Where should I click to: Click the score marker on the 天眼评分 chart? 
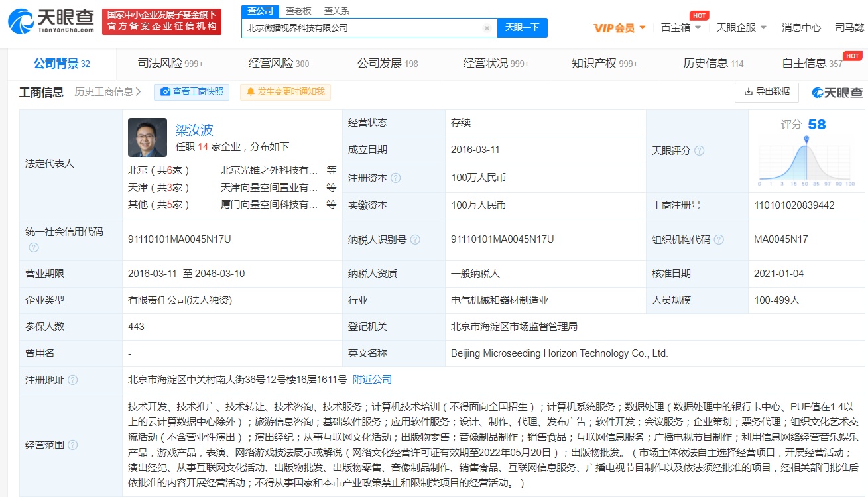tap(806, 139)
